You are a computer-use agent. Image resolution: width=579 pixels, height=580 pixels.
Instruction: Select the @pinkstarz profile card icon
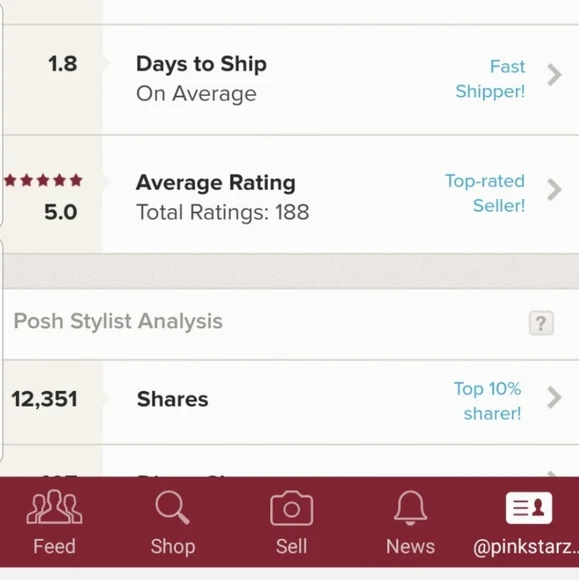pyautogui.click(x=529, y=508)
